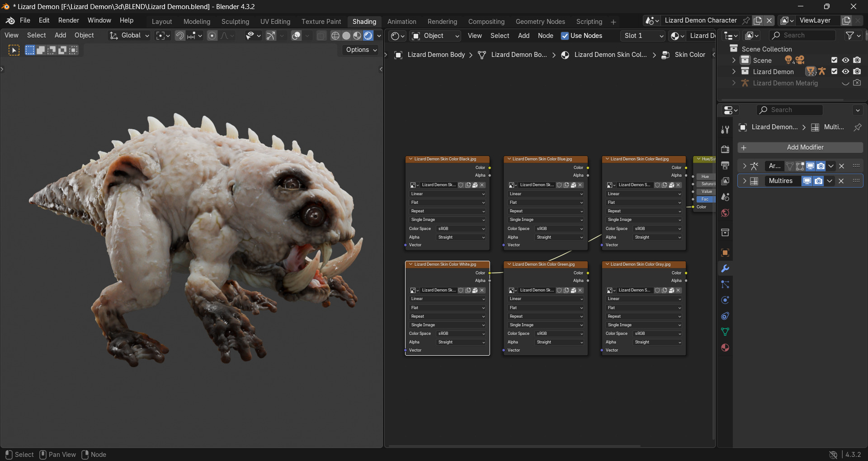Open the Object shader type dropdown
Image resolution: width=868 pixels, height=461 pixels.
coord(436,36)
